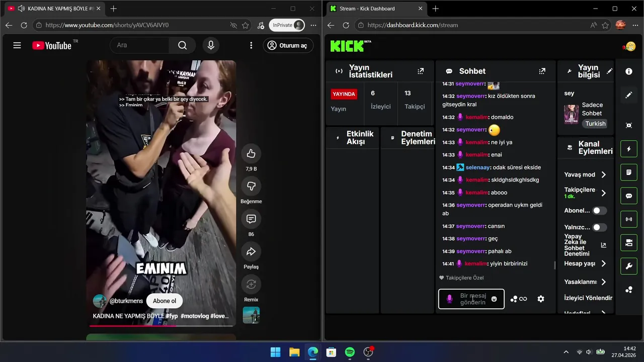Open Yapay Zeka ile Sohbet Denetimi link
This screenshot has width=644, height=362.
coord(586,245)
